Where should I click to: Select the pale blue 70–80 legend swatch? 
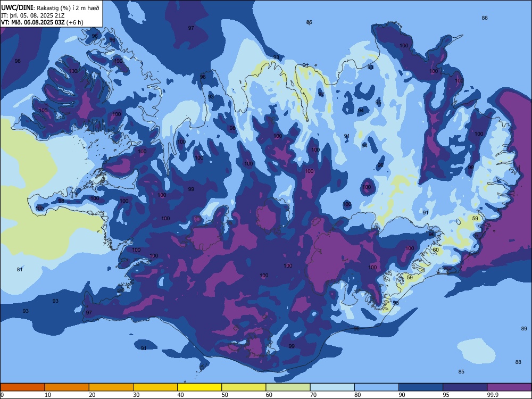click(x=332, y=387)
